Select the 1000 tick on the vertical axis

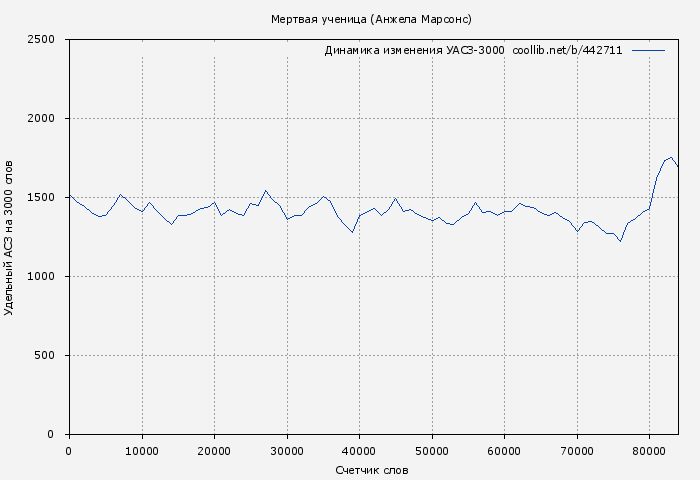point(47,277)
